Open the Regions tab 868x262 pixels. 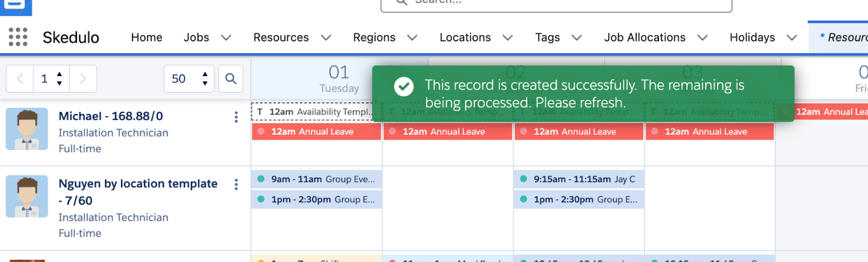point(374,38)
